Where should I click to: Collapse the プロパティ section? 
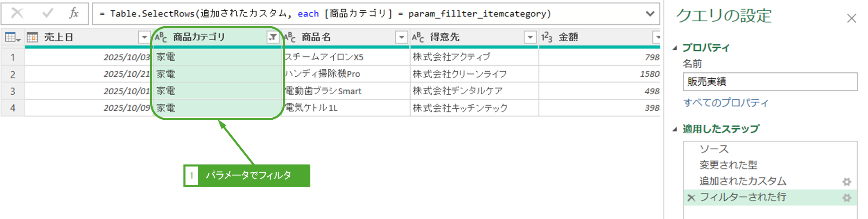pyautogui.click(x=675, y=48)
